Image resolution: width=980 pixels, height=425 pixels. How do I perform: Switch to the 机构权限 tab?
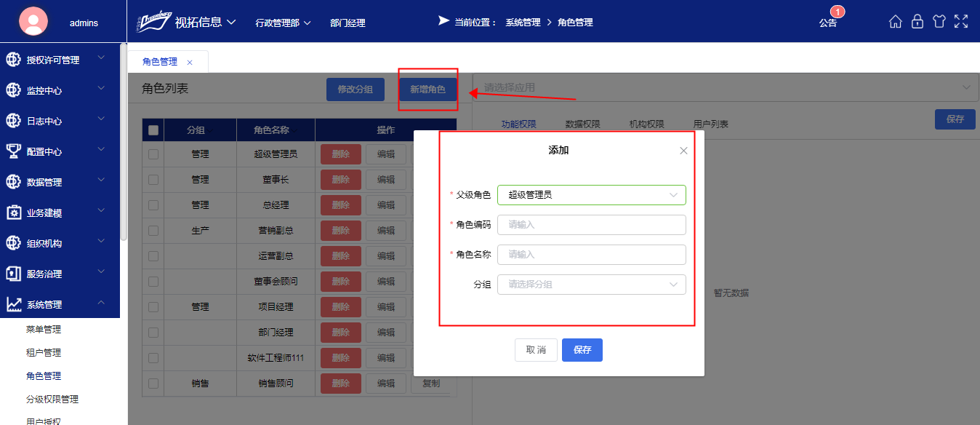tap(647, 124)
